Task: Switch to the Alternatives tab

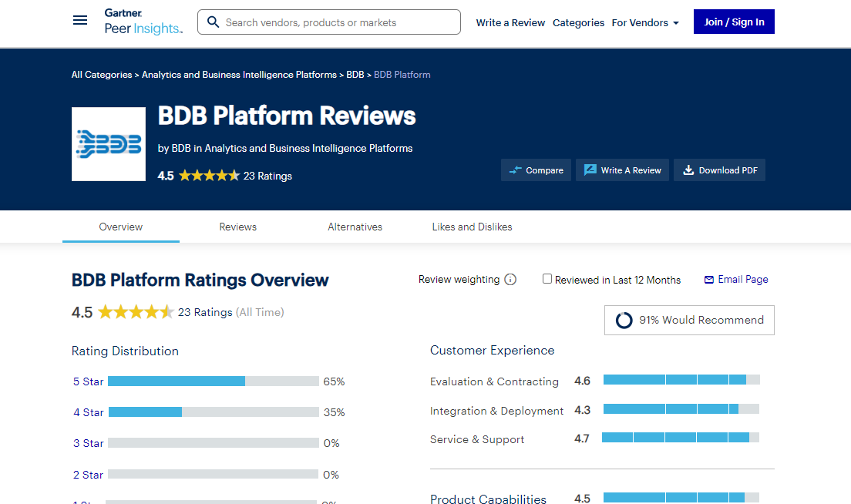Action: tap(355, 227)
